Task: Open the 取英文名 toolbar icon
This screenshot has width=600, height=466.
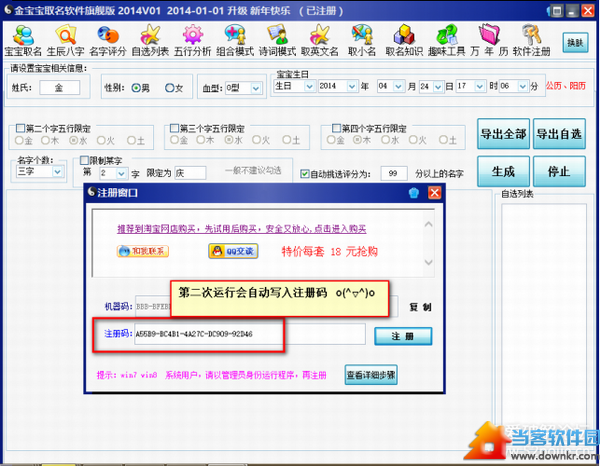Action: coord(320,40)
